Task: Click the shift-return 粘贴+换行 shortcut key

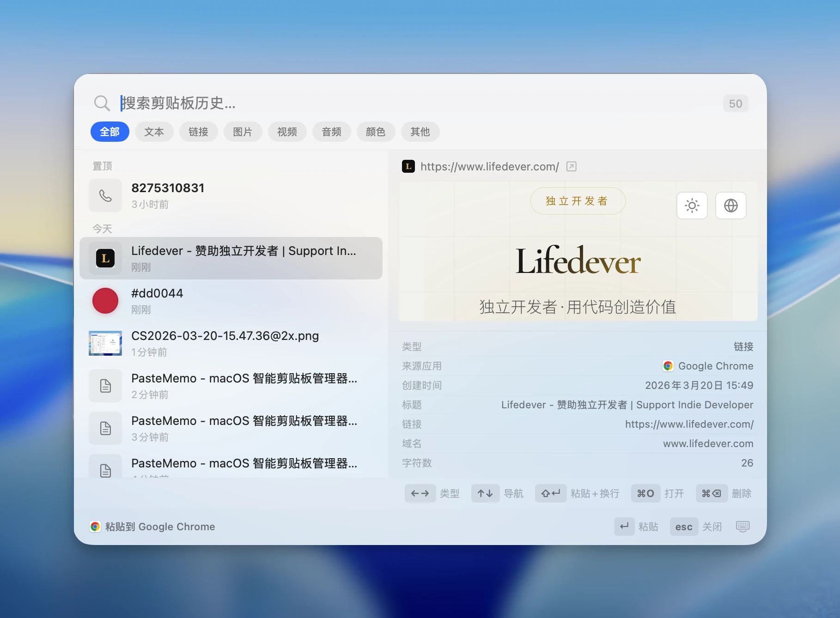Action: [x=551, y=493]
